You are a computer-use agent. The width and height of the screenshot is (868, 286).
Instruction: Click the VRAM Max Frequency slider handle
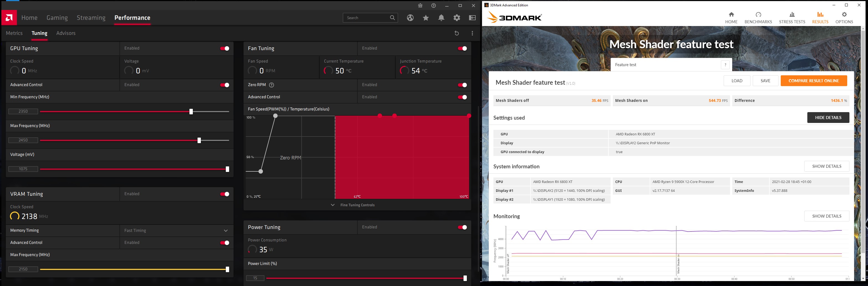[x=227, y=269]
